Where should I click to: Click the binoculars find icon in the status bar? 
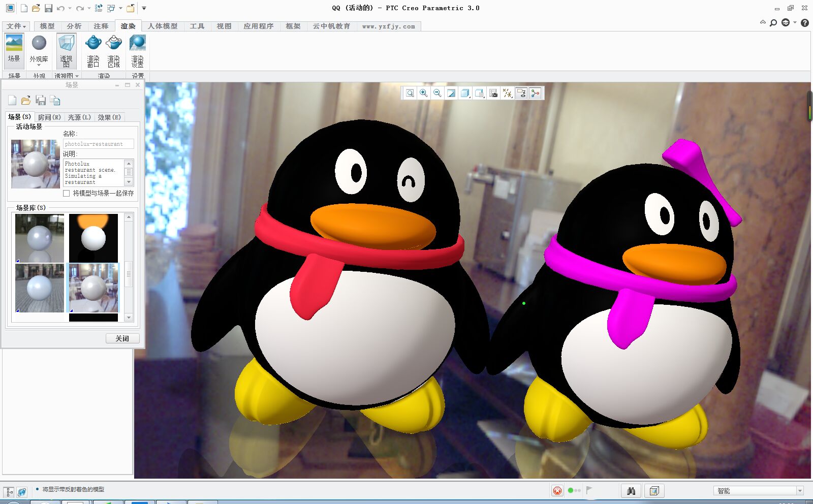(631, 491)
